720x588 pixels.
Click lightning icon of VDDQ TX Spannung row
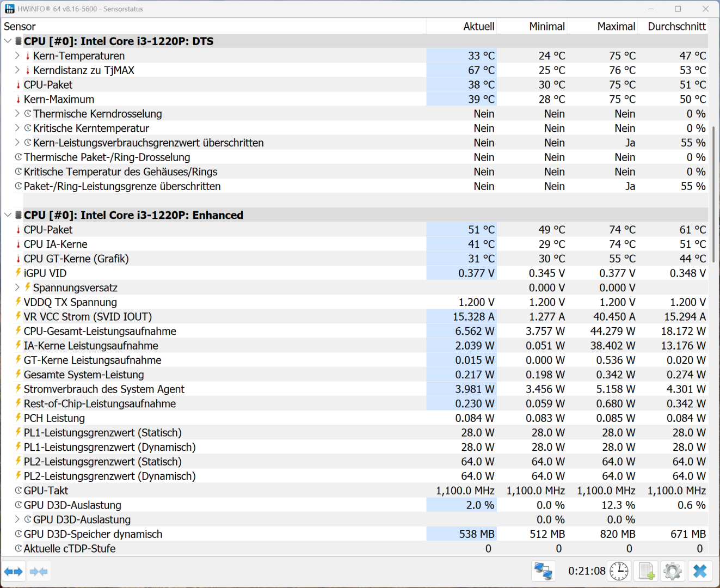(19, 302)
